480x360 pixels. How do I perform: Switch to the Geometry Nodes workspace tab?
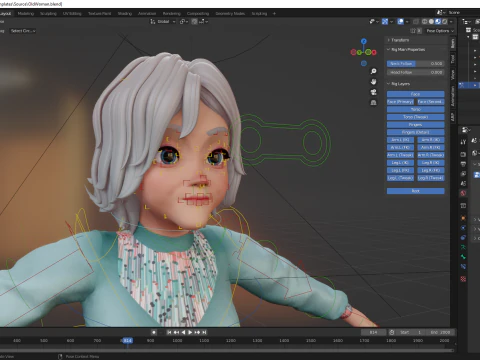[230, 14]
